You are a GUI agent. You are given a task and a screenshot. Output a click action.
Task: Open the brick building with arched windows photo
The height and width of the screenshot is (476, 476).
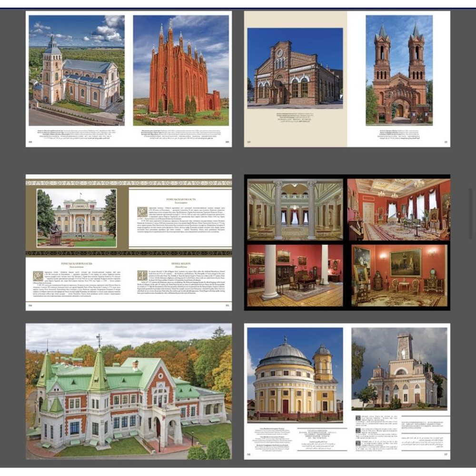tap(295, 69)
